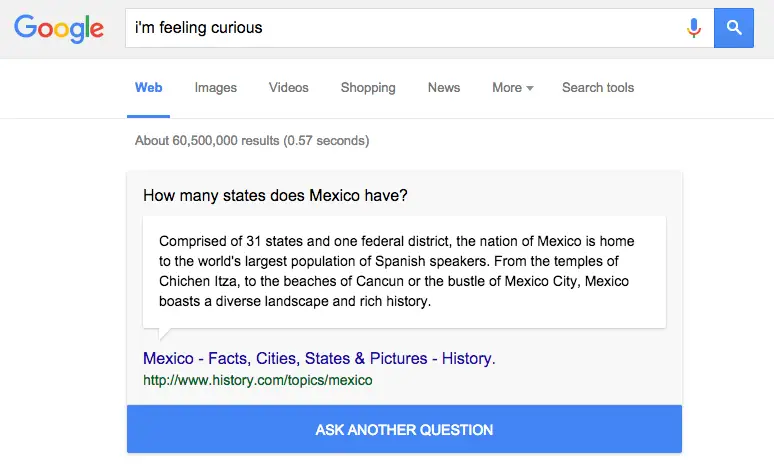Go to the Shopping results tab
The width and height of the screenshot is (774, 467).
click(x=368, y=88)
